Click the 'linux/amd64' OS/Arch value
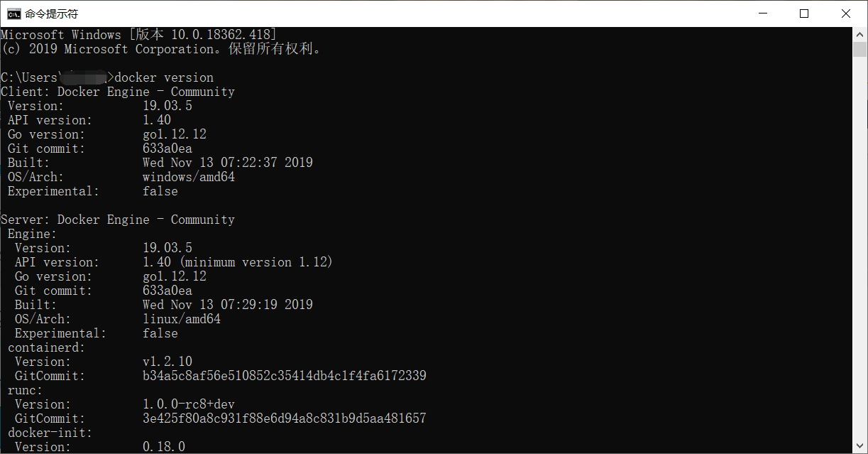 click(182, 319)
